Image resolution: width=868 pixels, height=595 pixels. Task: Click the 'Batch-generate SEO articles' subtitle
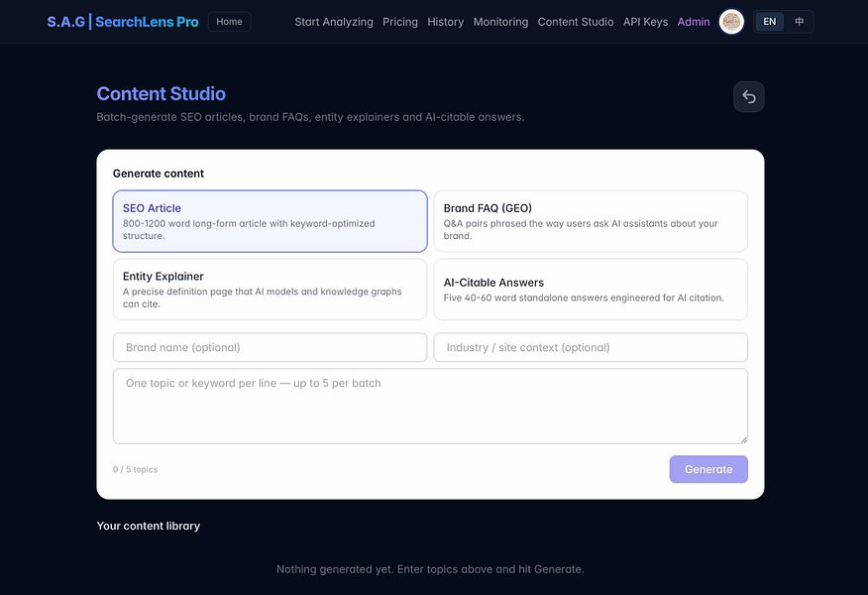pyautogui.click(x=310, y=117)
